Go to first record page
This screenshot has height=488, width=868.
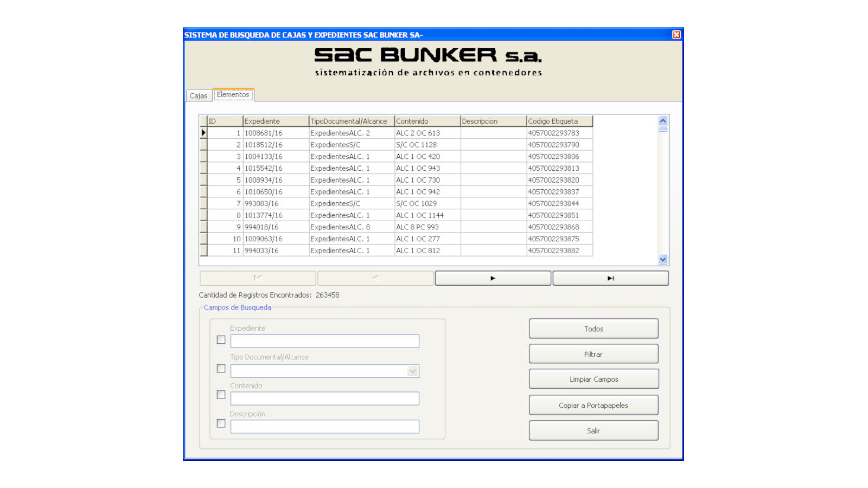(x=258, y=278)
